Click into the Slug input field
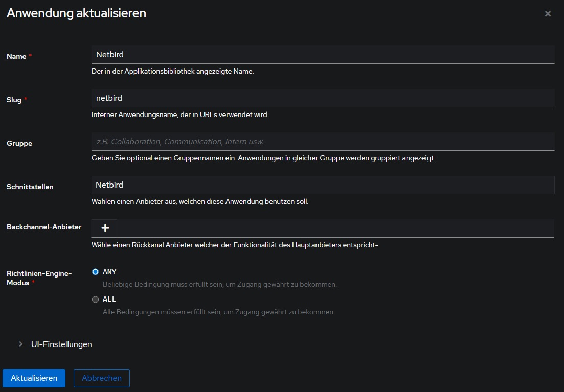564x392 pixels. (323, 98)
